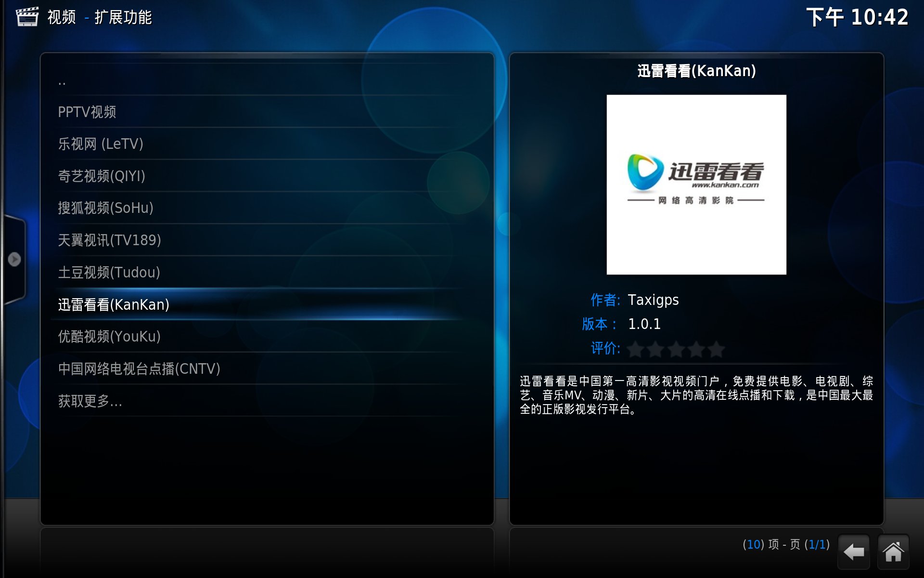The image size is (924, 578).
Task: Click version number 1.0.1
Action: pos(644,324)
